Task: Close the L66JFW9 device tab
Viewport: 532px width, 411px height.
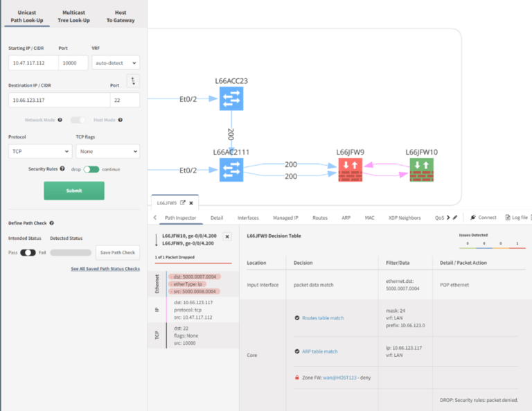Action: point(193,203)
